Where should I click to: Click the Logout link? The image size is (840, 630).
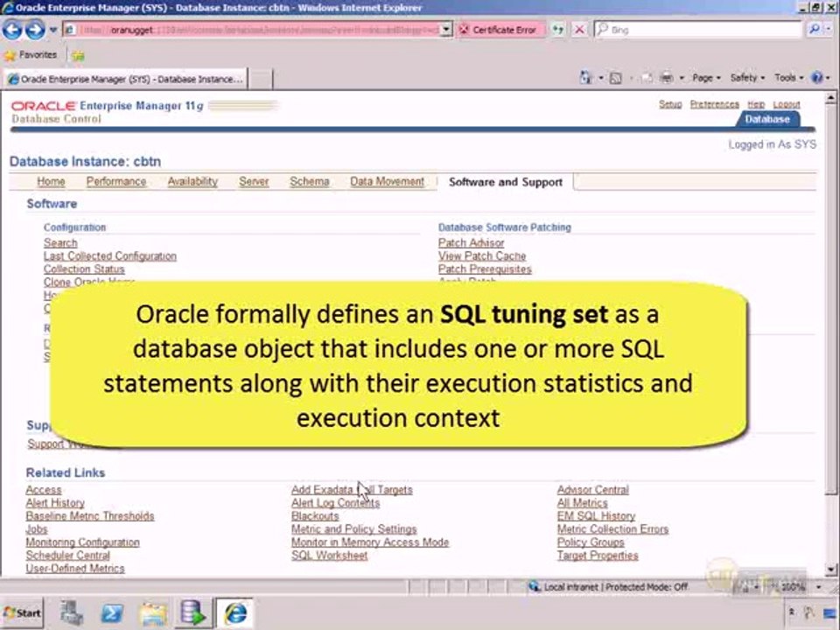(x=787, y=104)
